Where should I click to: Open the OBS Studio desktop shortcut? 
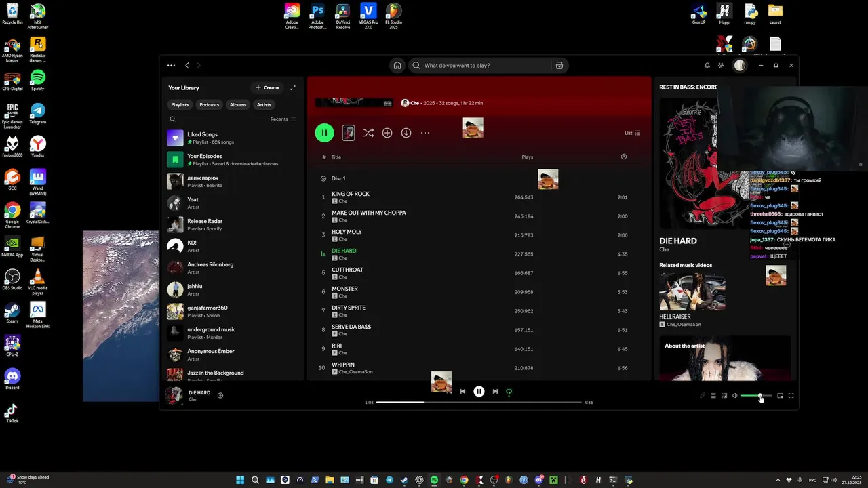tap(12, 280)
